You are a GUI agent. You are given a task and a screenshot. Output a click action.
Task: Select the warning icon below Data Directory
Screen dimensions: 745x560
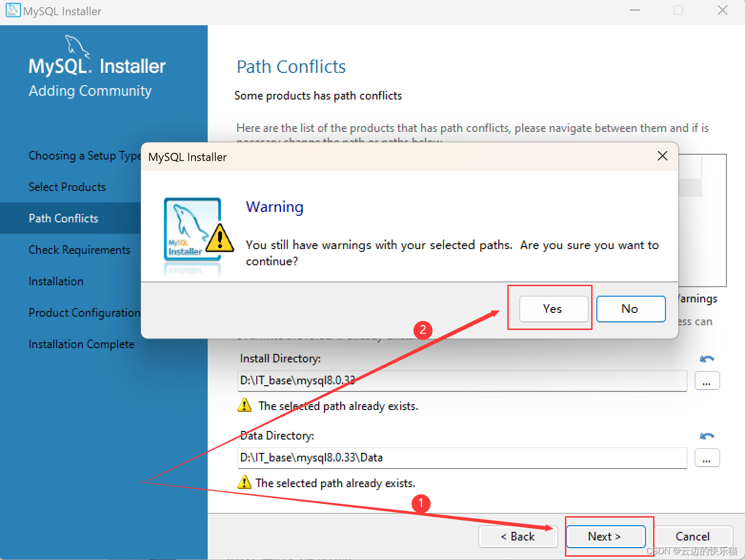point(244,482)
